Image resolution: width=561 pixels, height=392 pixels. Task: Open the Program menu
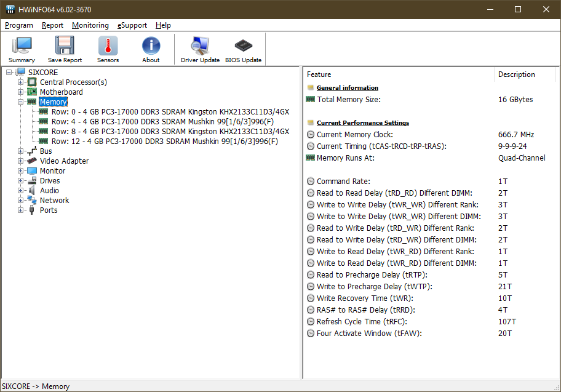point(19,25)
